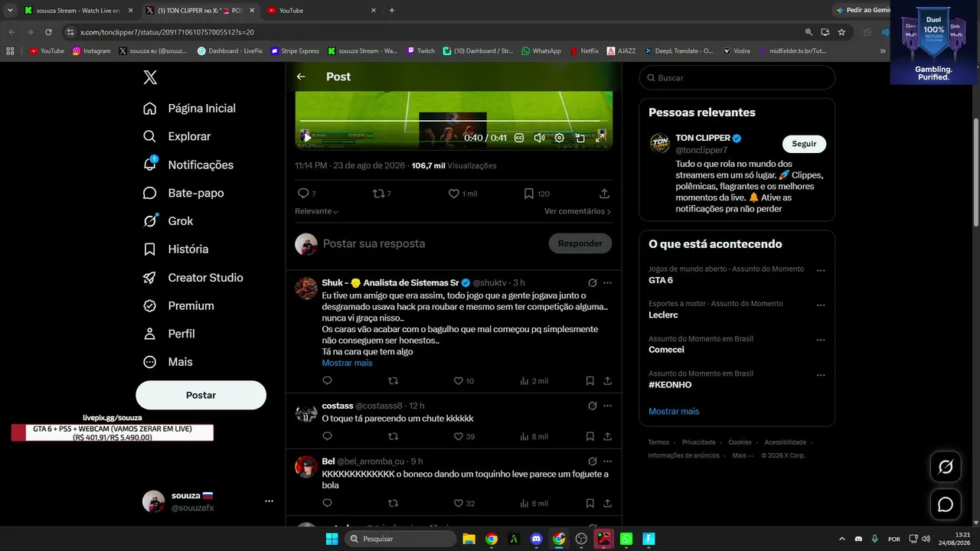Image resolution: width=980 pixels, height=551 pixels.
Task: Open WhatsApp from the taskbar
Action: click(626, 539)
